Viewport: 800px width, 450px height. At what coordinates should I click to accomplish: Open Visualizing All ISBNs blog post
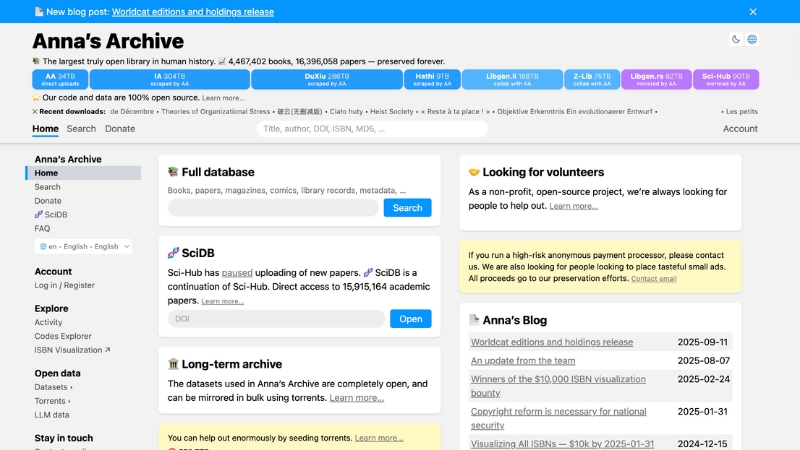pos(562,444)
